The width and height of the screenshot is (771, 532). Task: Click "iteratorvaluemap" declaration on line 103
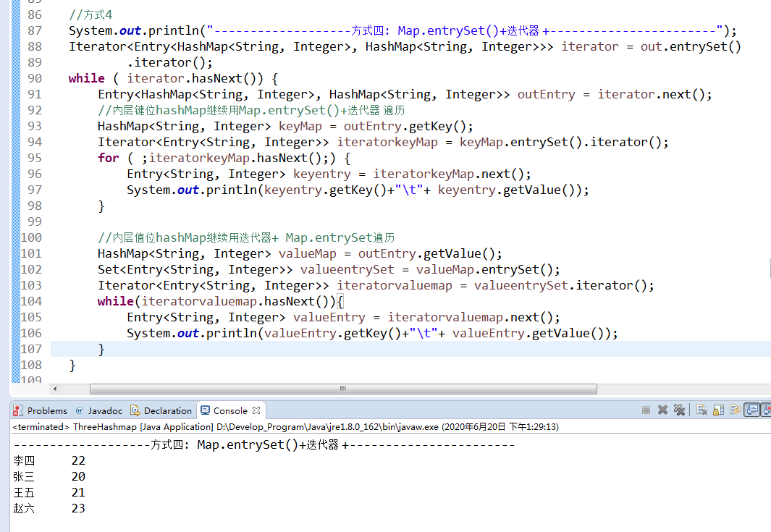pyautogui.click(x=395, y=285)
